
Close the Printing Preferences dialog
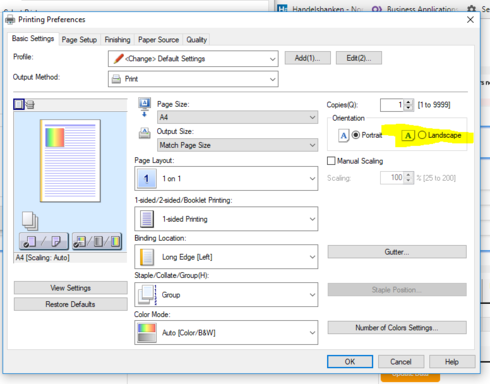470,20
